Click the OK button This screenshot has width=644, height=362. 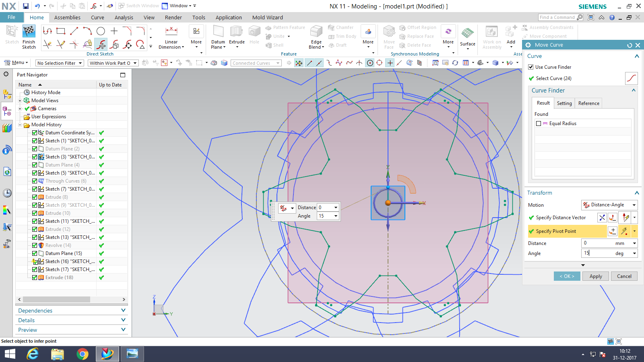567,276
